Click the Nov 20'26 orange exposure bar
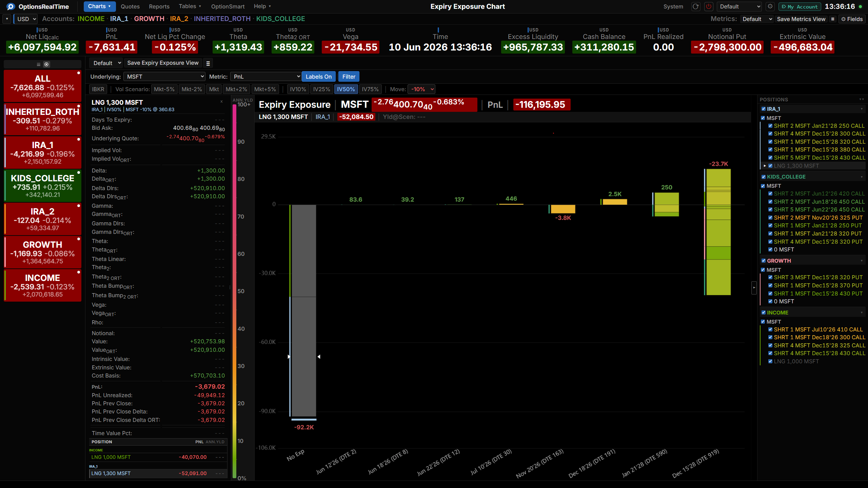Screen dimensions: 868x488 click(x=563, y=209)
